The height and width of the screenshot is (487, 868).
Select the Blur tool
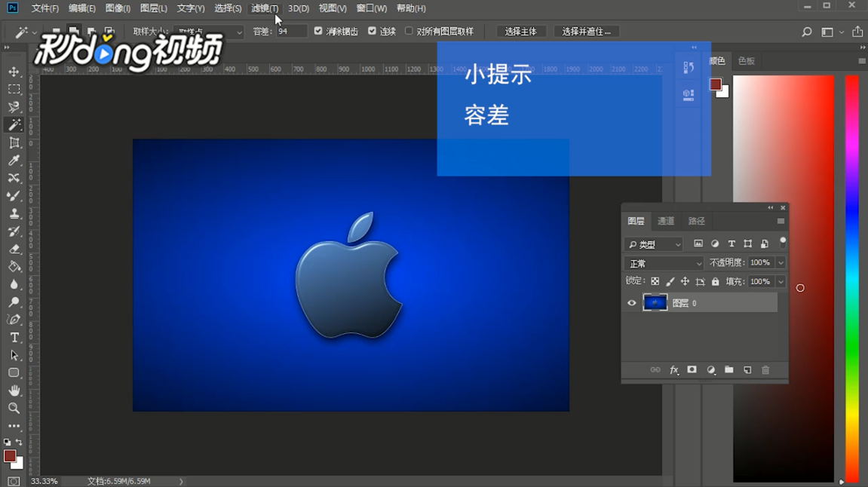14,284
